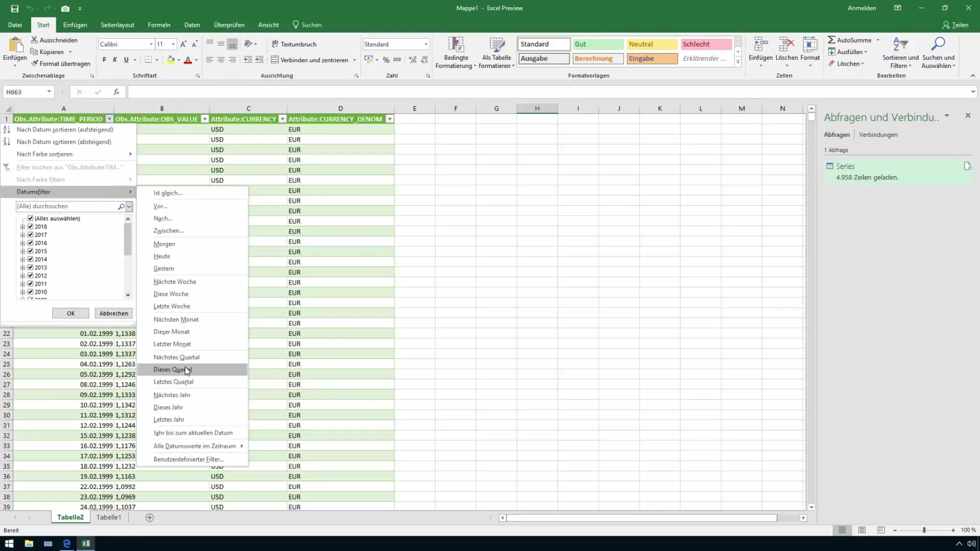Viewport: 980px width, 551px height.
Task: Uncheck the 2014 year checkbox
Action: coord(30,259)
